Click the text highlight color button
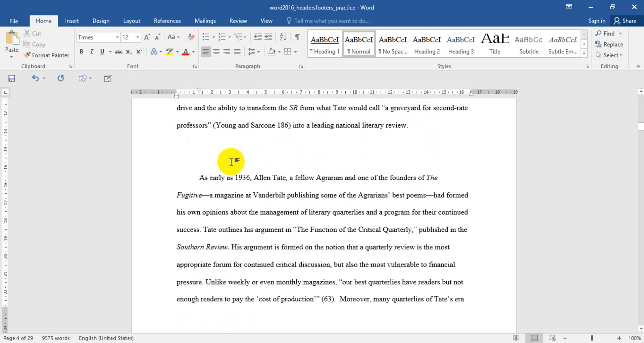 [169, 52]
